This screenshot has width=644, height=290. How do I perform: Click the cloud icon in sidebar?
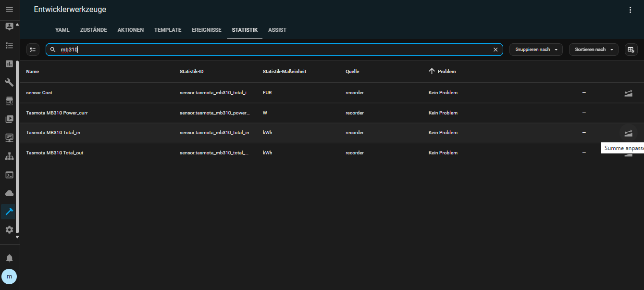pos(9,193)
